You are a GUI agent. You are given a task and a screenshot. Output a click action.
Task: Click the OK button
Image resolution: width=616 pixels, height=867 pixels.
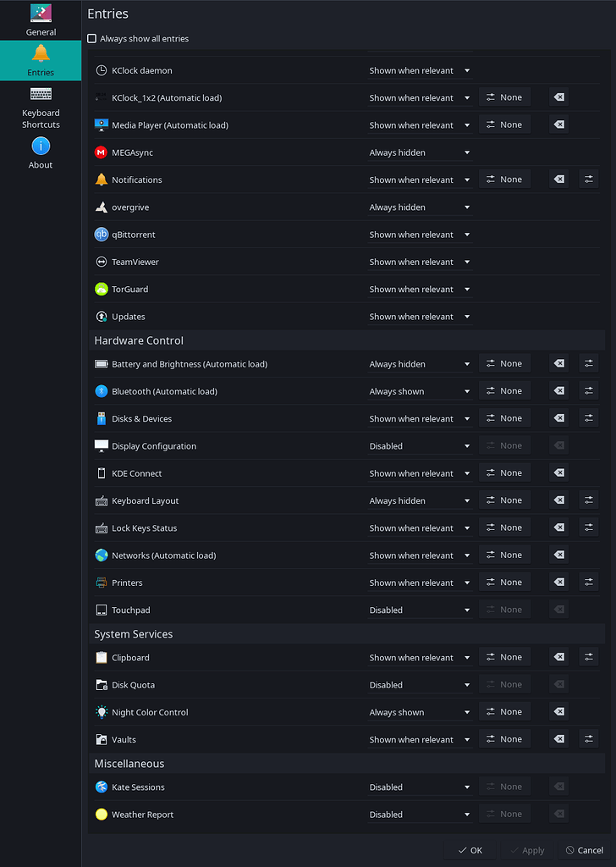click(x=470, y=850)
